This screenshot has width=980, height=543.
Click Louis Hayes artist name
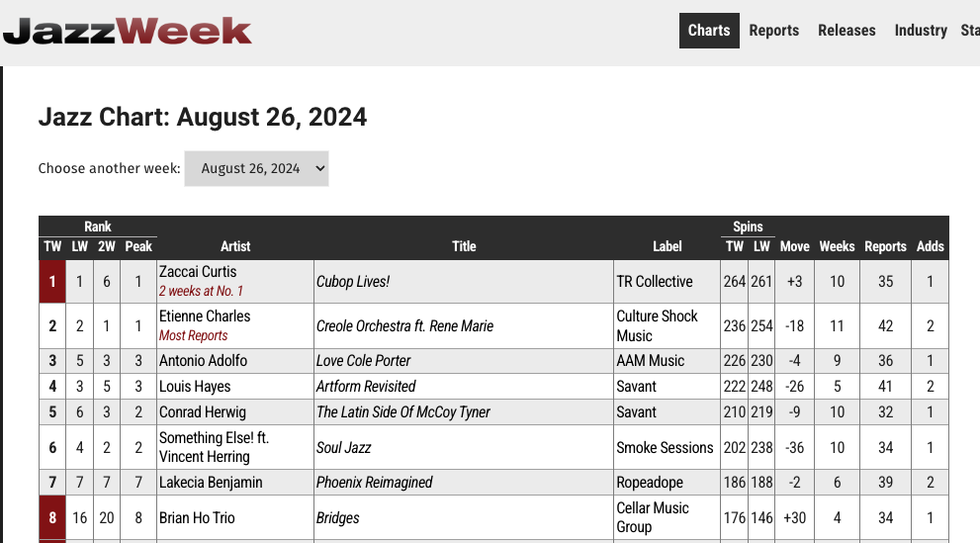click(195, 387)
